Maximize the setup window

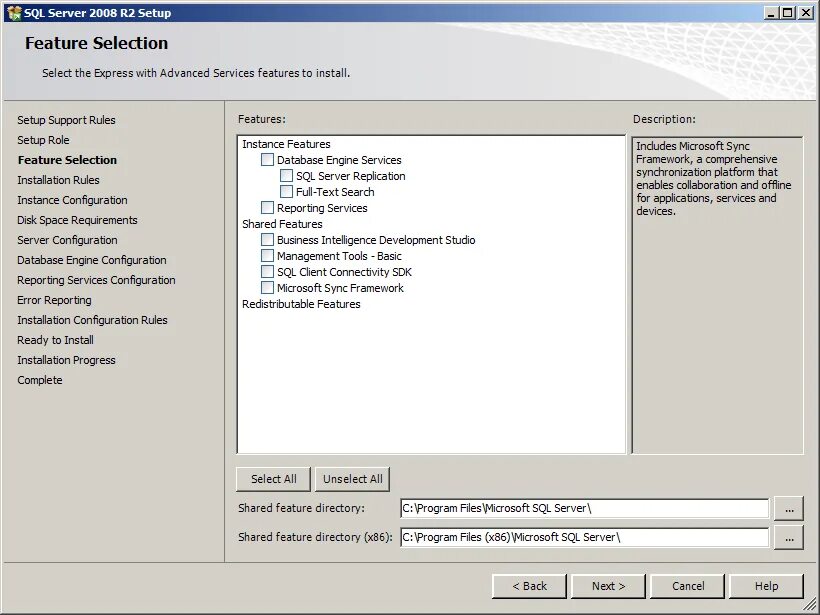[788, 13]
